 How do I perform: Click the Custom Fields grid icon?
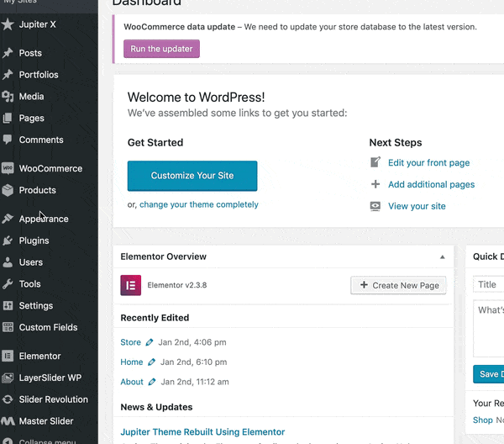[x=8, y=327]
